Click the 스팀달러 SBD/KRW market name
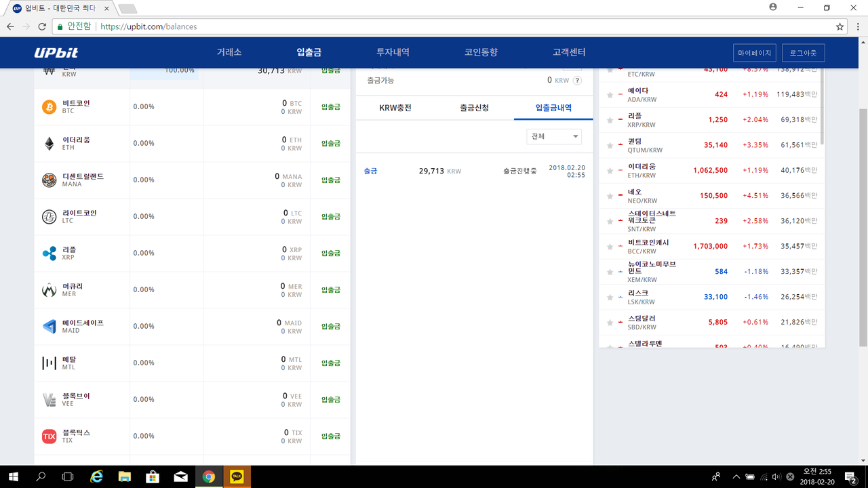 pyautogui.click(x=642, y=319)
